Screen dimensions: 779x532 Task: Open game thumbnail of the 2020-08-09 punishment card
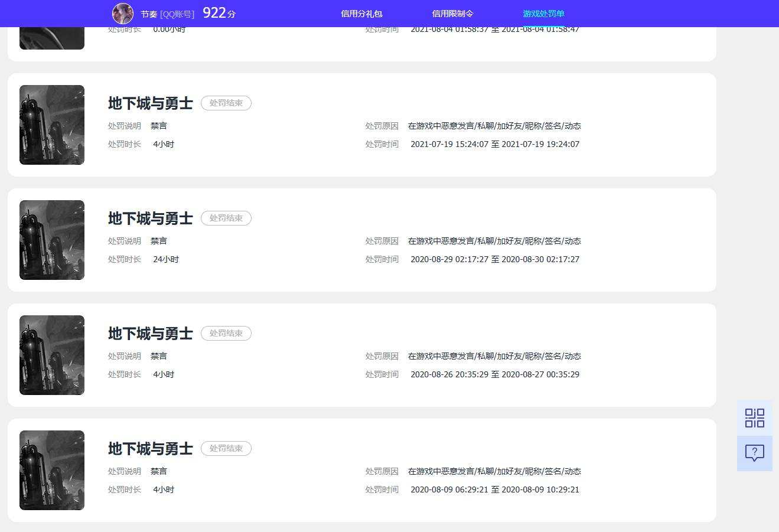pos(52,470)
